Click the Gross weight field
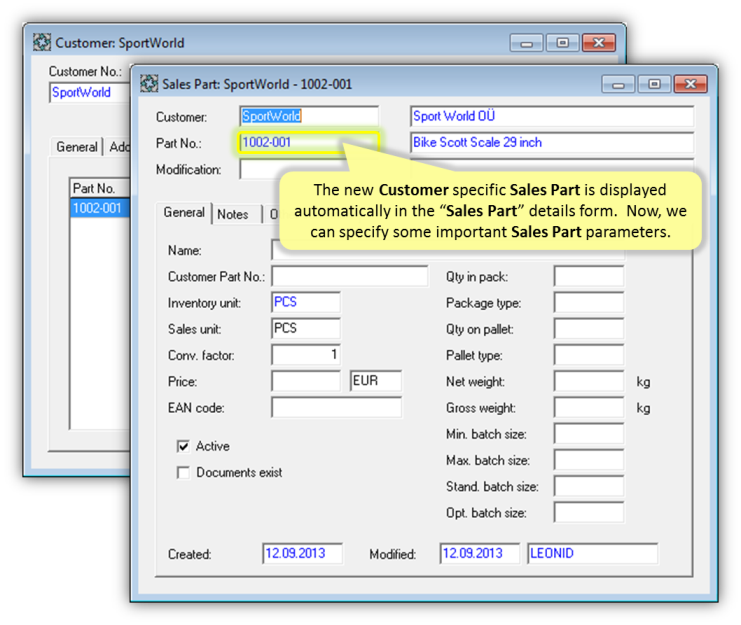Image resolution: width=741 pixels, height=625 pixels. pos(589,408)
